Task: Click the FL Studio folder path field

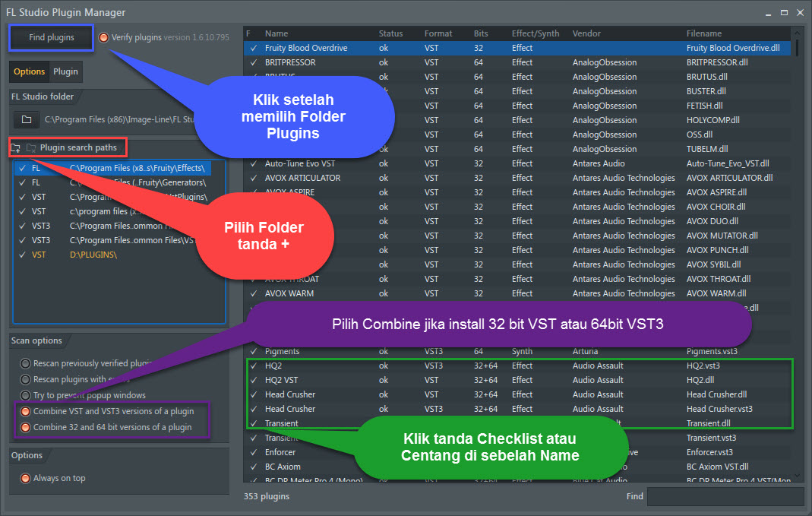Action: tap(119, 119)
